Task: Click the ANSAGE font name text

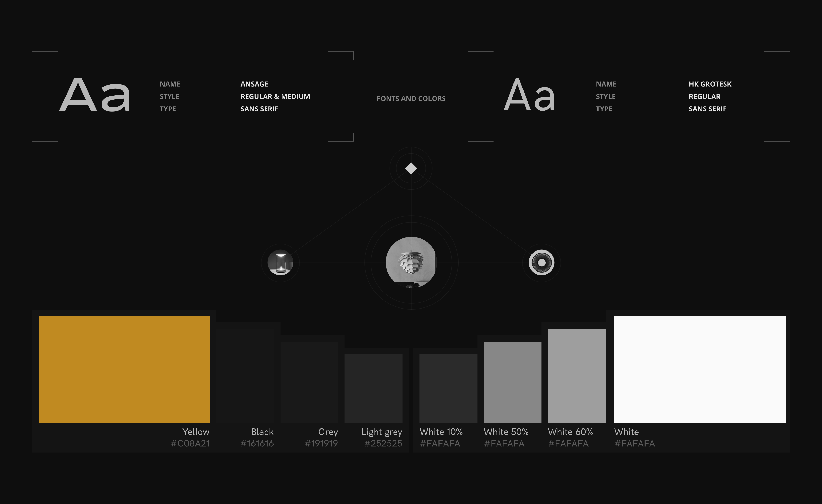Action: pyautogui.click(x=254, y=84)
